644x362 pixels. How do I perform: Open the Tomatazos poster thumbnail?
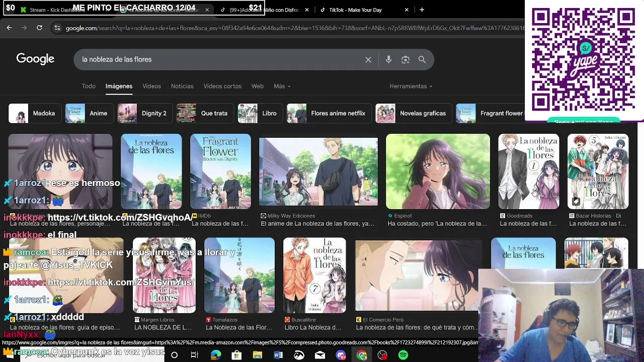click(x=239, y=276)
